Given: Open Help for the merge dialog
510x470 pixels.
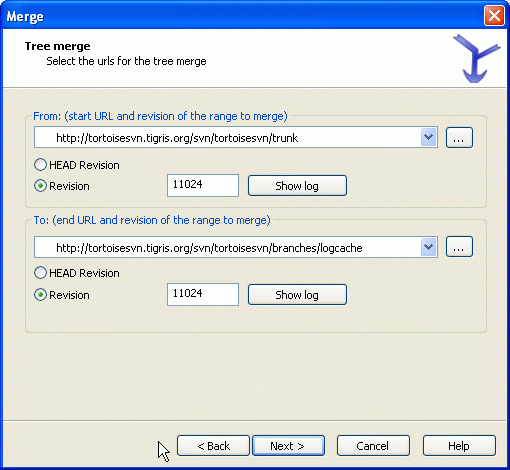Looking at the screenshot, I should (x=459, y=446).
